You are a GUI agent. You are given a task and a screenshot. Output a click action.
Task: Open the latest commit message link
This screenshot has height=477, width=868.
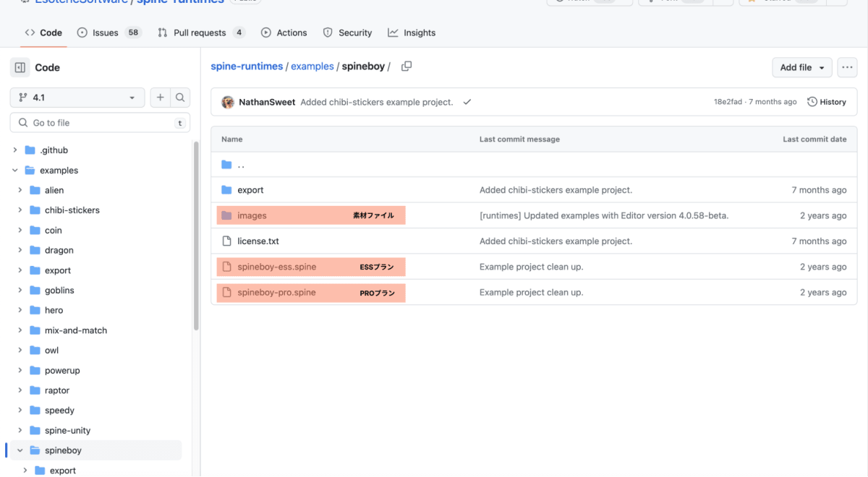point(377,102)
